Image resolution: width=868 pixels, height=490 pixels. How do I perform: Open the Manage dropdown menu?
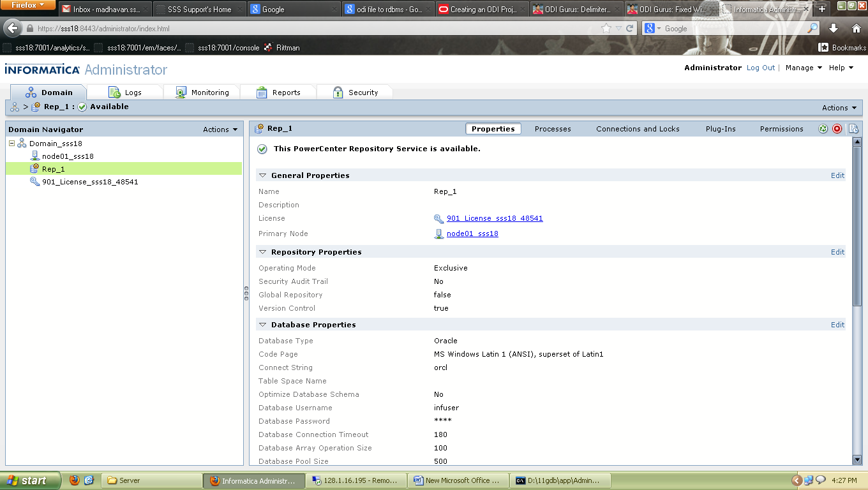point(804,68)
